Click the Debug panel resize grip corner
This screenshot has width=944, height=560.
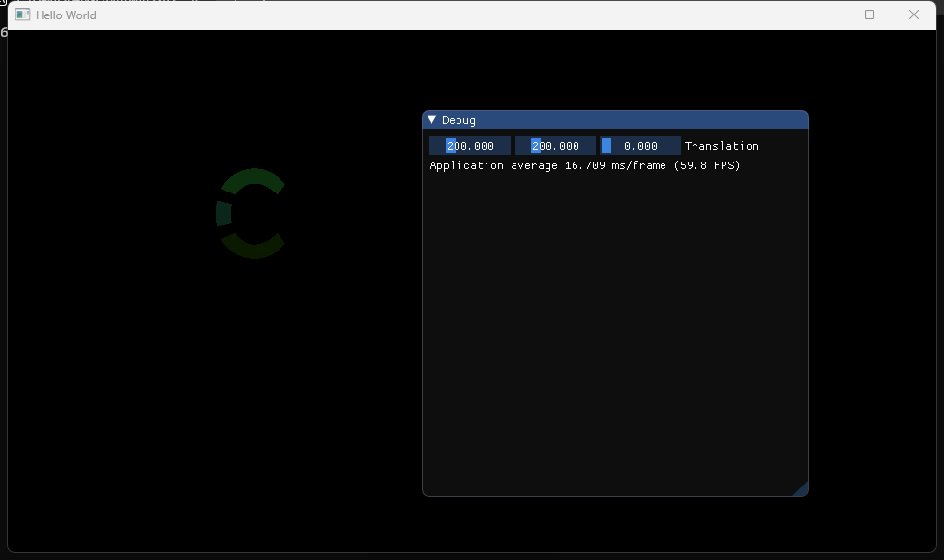800,489
